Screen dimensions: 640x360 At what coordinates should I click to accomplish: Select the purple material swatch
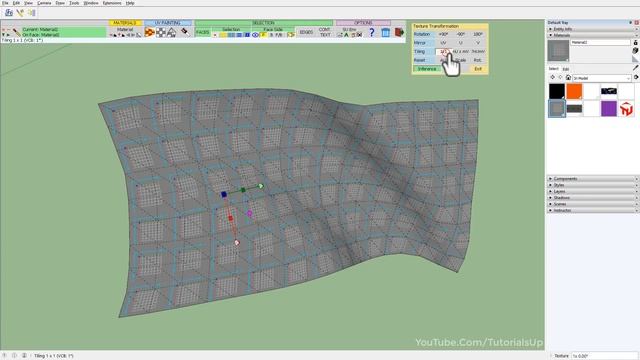(609, 109)
